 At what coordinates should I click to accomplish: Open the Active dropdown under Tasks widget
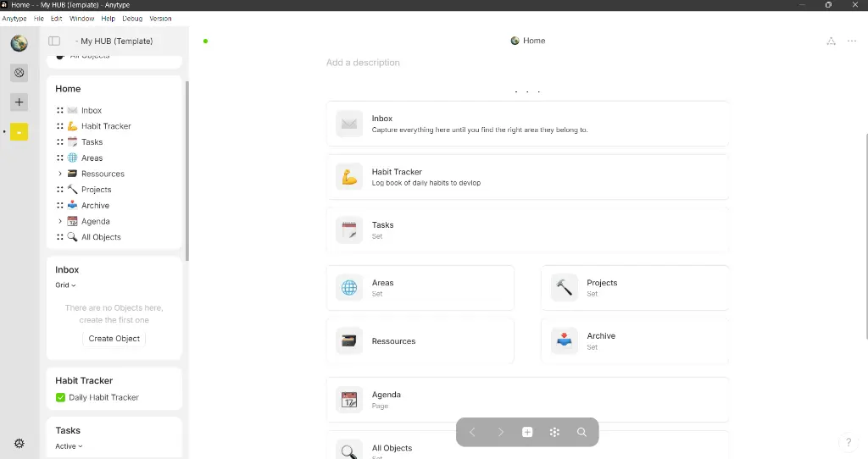coord(69,446)
